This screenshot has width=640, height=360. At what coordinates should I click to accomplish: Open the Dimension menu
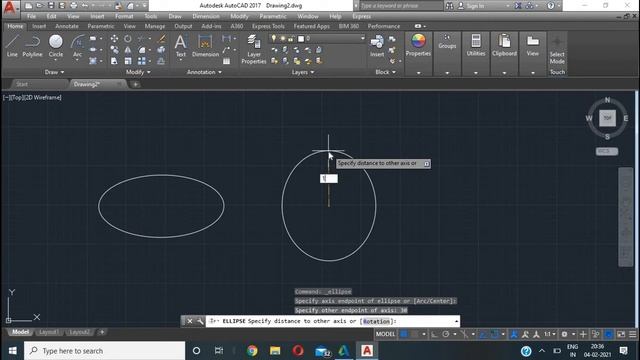coord(206,16)
